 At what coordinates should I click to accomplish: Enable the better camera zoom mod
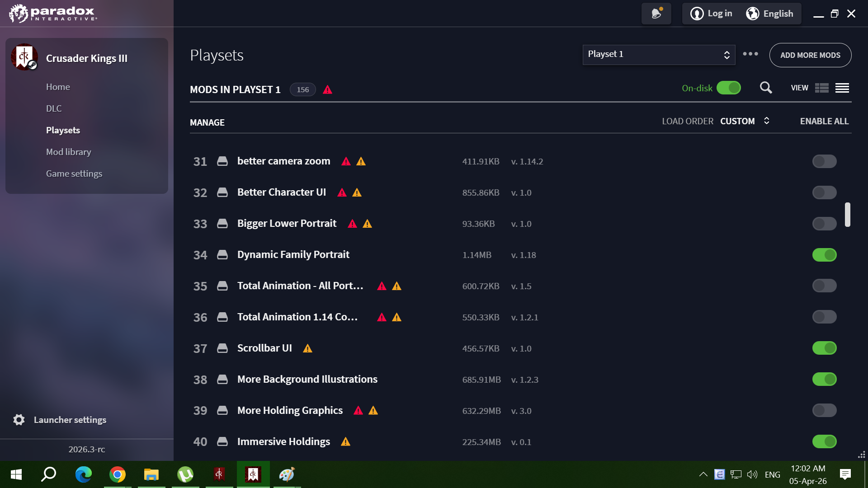tap(825, 161)
